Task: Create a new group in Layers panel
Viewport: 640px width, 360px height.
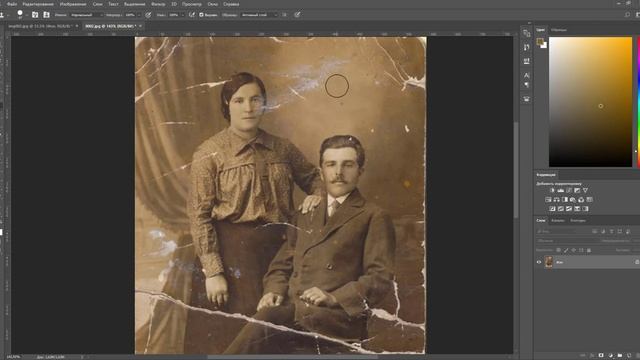Action: pyautogui.click(x=620, y=356)
